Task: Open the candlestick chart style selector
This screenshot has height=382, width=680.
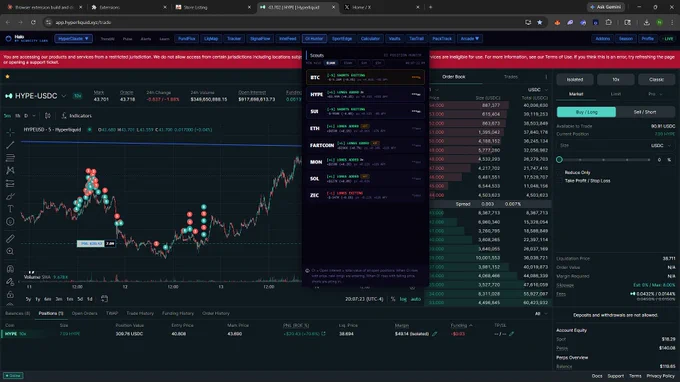Action: (48, 116)
